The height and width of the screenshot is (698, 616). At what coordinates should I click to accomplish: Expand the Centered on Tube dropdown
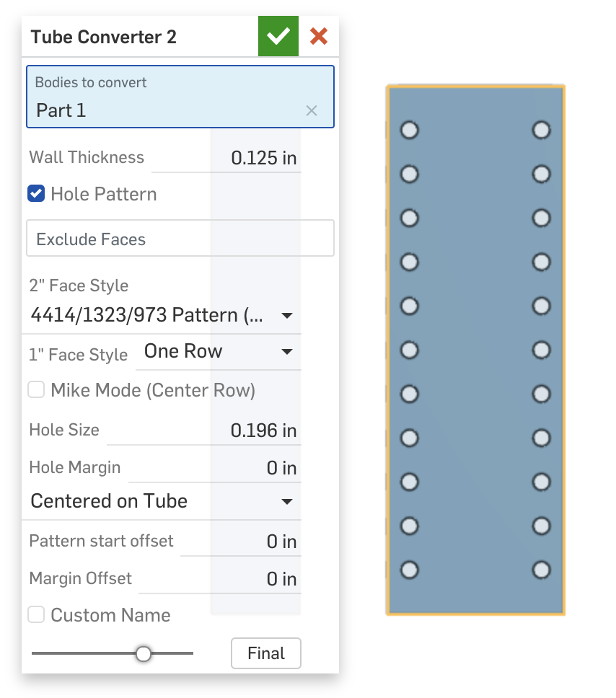click(x=162, y=501)
